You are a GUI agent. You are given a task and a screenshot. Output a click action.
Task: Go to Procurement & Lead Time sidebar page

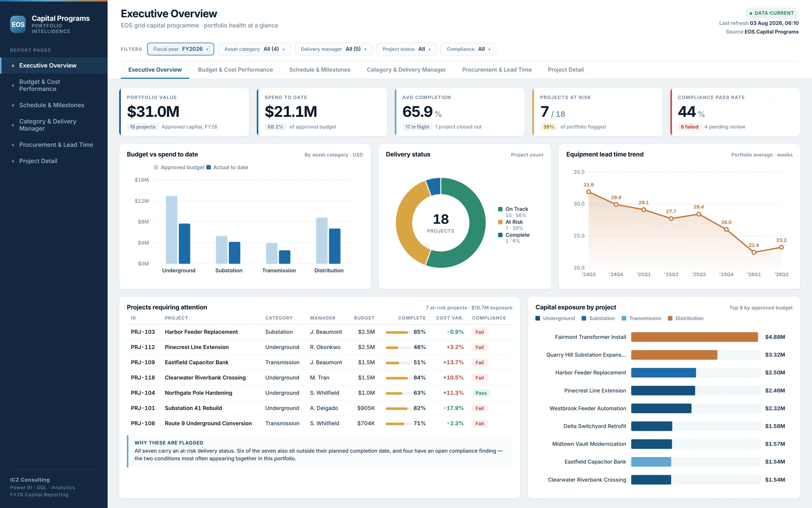pyautogui.click(x=54, y=144)
